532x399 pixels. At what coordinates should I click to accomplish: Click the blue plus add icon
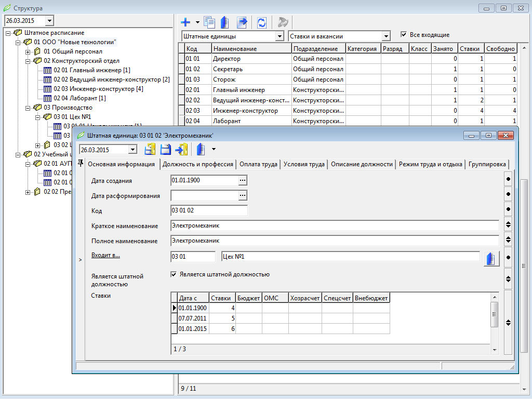(x=185, y=22)
